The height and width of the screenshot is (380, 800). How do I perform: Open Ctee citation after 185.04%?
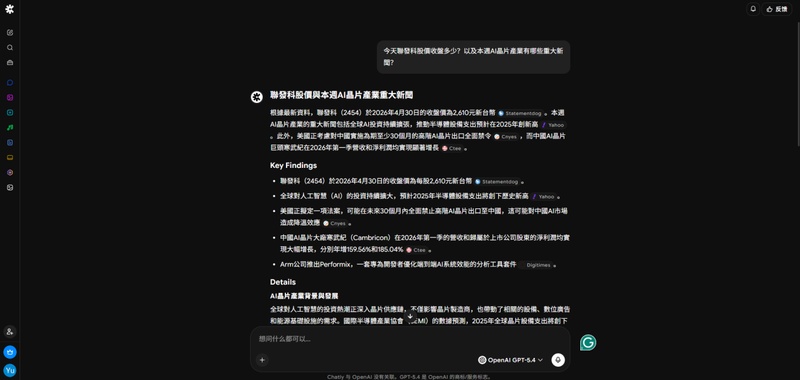(x=416, y=250)
